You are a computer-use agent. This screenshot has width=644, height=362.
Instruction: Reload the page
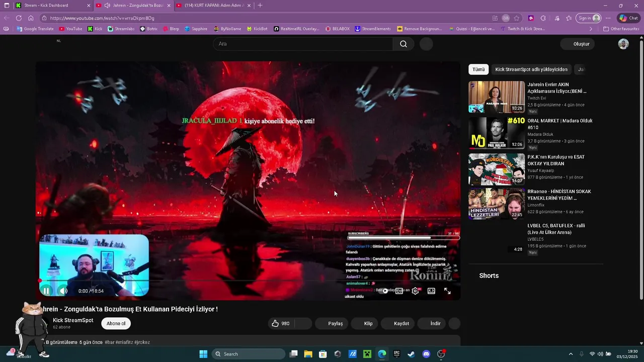click(x=19, y=18)
